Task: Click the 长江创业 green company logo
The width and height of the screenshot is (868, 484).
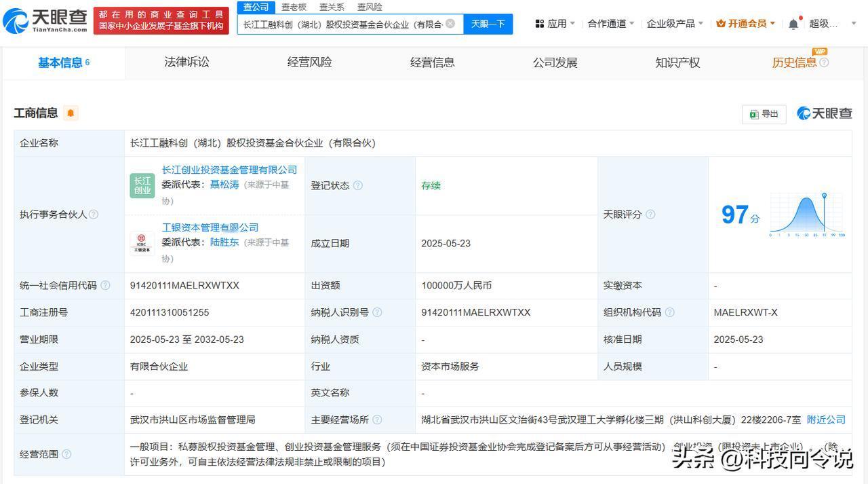Action: (142, 185)
